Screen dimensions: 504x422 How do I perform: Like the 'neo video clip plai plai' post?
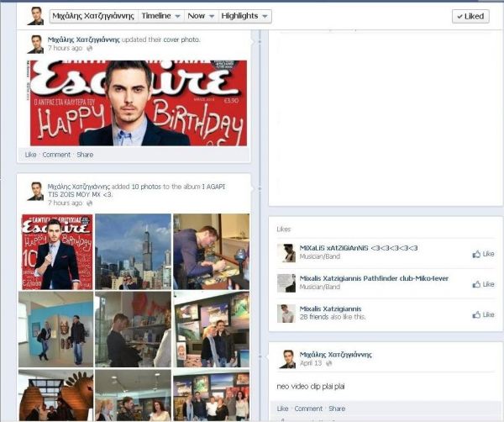point(282,409)
